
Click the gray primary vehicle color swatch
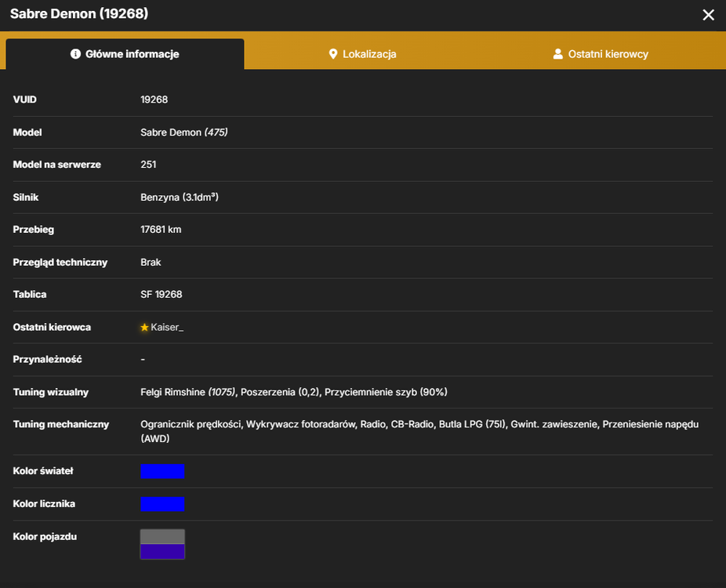click(x=162, y=536)
